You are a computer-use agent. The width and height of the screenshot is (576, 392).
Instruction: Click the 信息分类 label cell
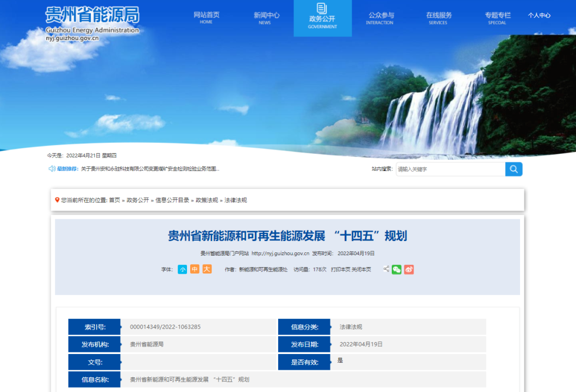[x=304, y=327]
